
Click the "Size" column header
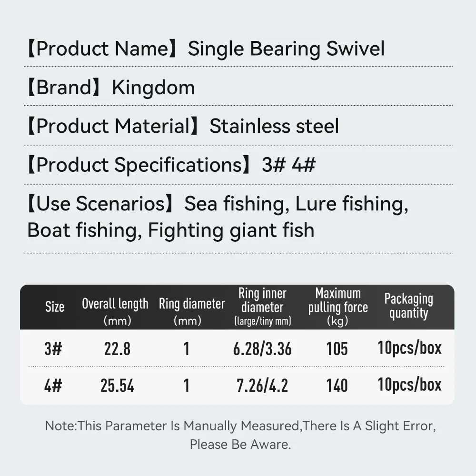(x=54, y=307)
